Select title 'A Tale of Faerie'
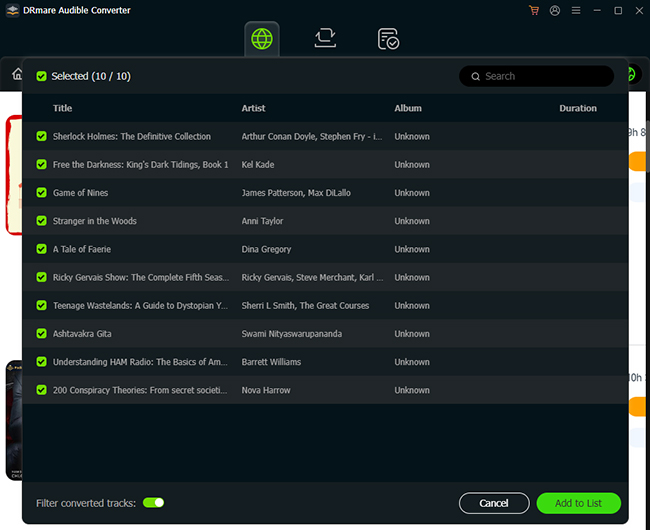The image size is (650, 530). (x=82, y=249)
